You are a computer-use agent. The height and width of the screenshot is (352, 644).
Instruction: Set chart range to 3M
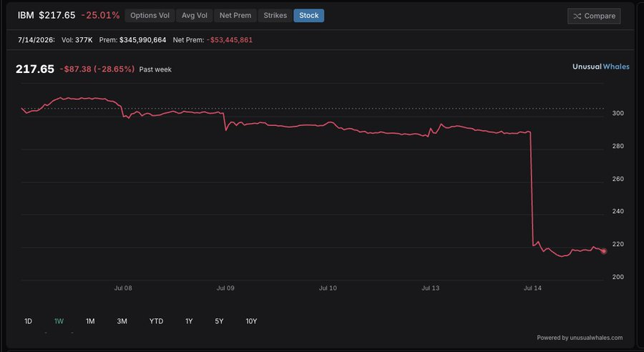(x=122, y=321)
